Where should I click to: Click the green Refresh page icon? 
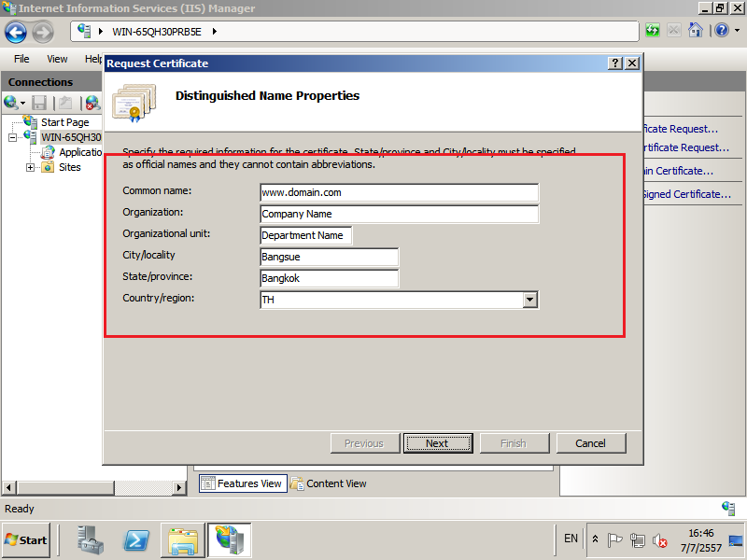point(653,31)
